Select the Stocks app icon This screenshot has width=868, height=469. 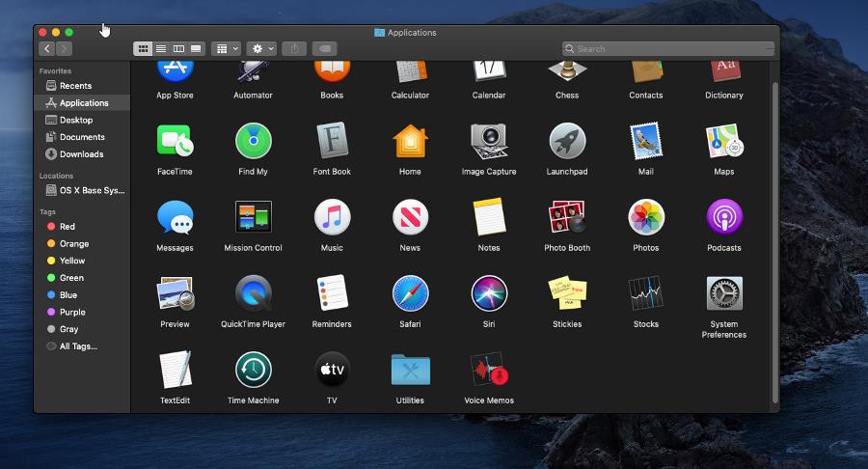pos(646,293)
